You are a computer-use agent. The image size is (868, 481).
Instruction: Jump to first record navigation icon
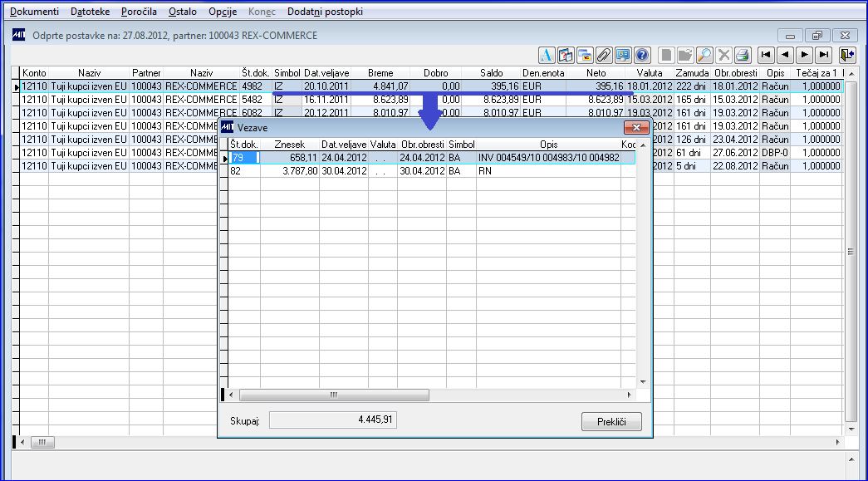(x=766, y=55)
